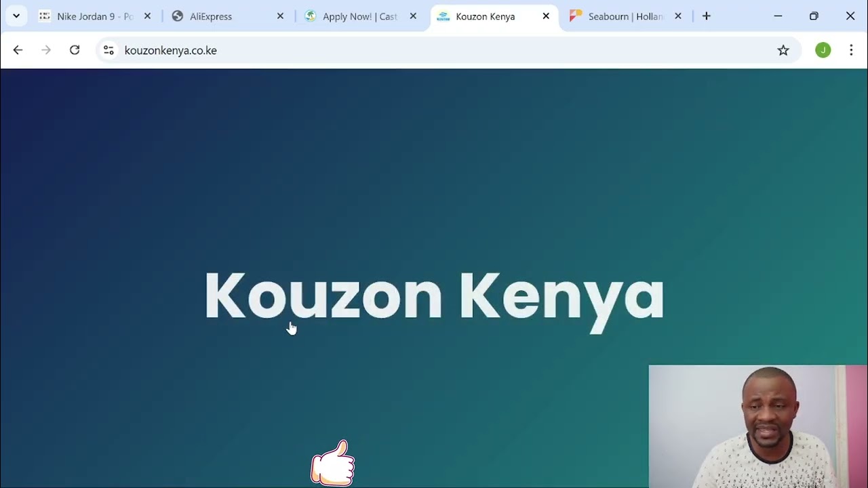
Task: Restore down the browser window
Action: [814, 16]
